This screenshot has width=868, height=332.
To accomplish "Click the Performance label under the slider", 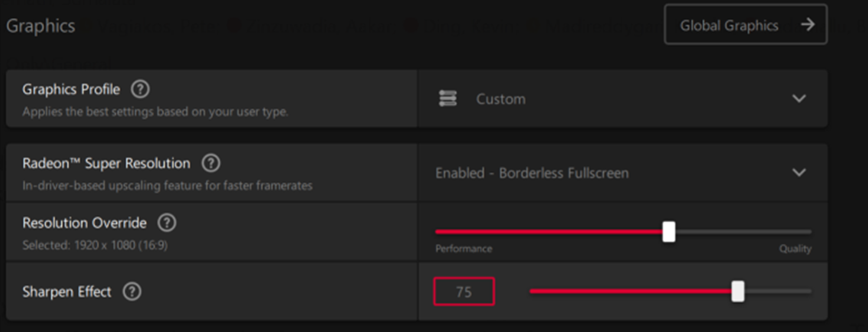I will coord(464,249).
